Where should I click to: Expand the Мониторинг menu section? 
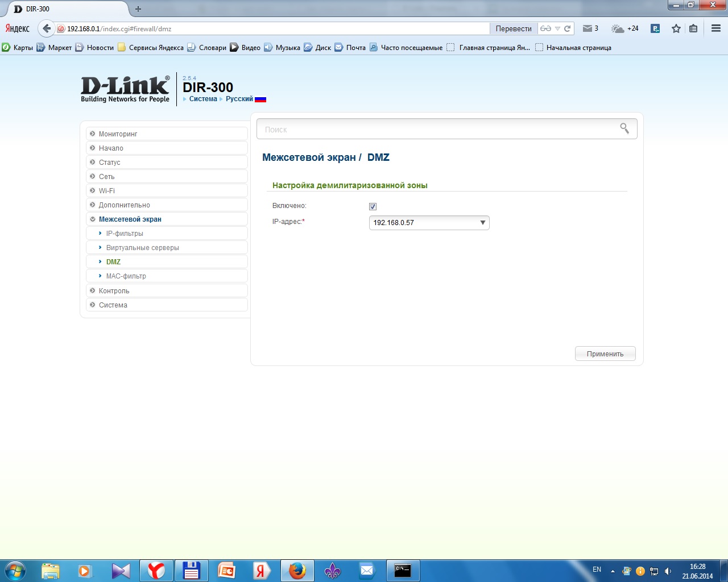pyautogui.click(x=167, y=134)
